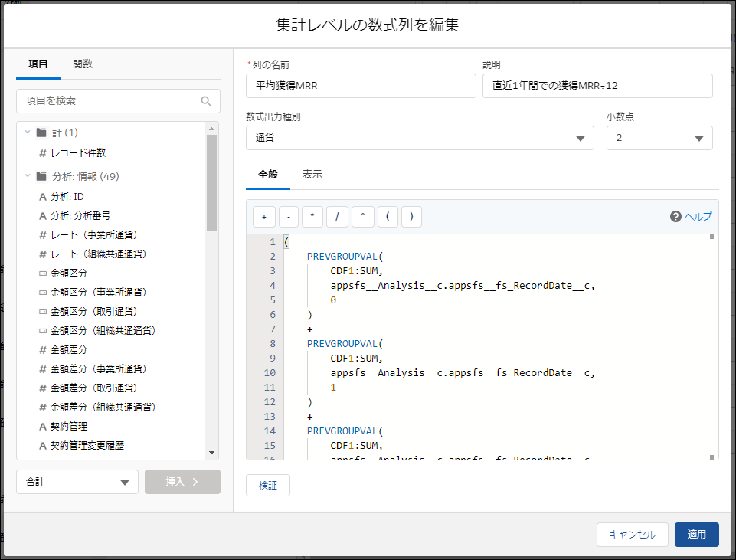
Task: Insert an opening parenthesis
Action: click(x=387, y=217)
